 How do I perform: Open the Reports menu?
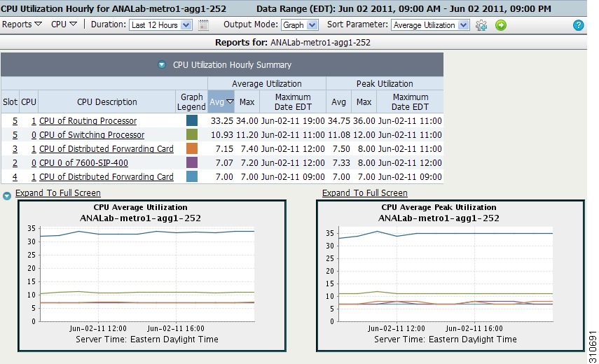click(22, 24)
